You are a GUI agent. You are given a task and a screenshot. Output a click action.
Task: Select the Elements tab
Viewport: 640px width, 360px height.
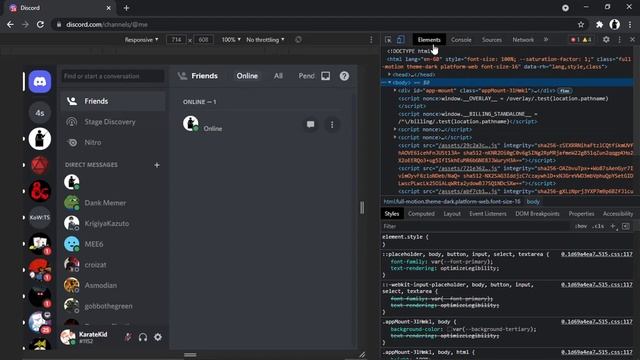429,40
